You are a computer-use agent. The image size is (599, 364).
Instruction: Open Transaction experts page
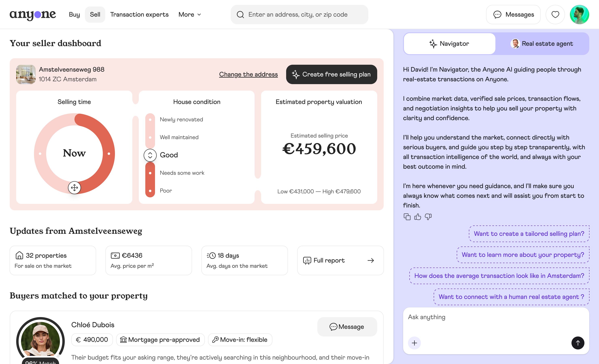(x=139, y=15)
